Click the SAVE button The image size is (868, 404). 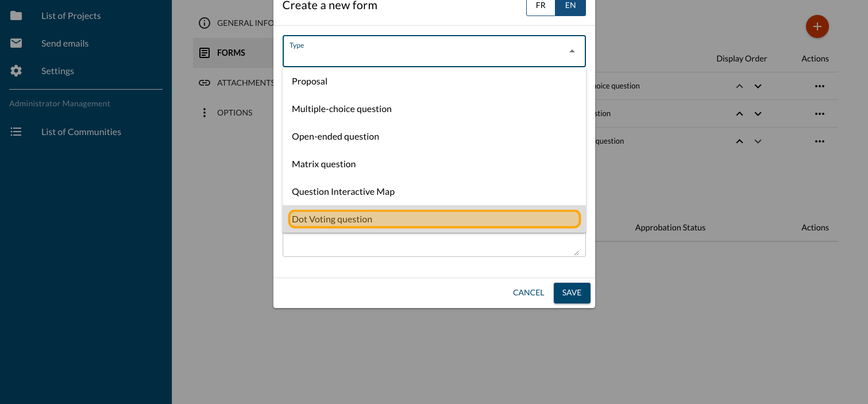click(572, 293)
